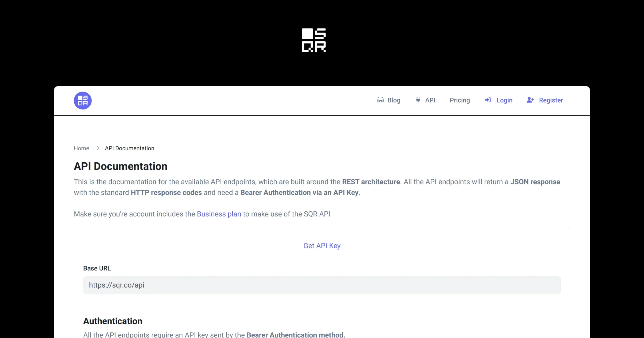Open the Blog page from the navbar
The width and height of the screenshot is (644, 338).
click(394, 100)
